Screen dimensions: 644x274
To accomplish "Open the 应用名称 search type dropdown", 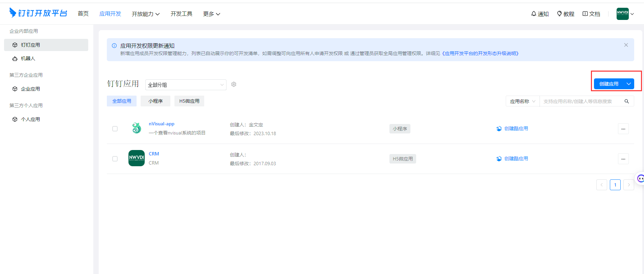I will tap(523, 101).
